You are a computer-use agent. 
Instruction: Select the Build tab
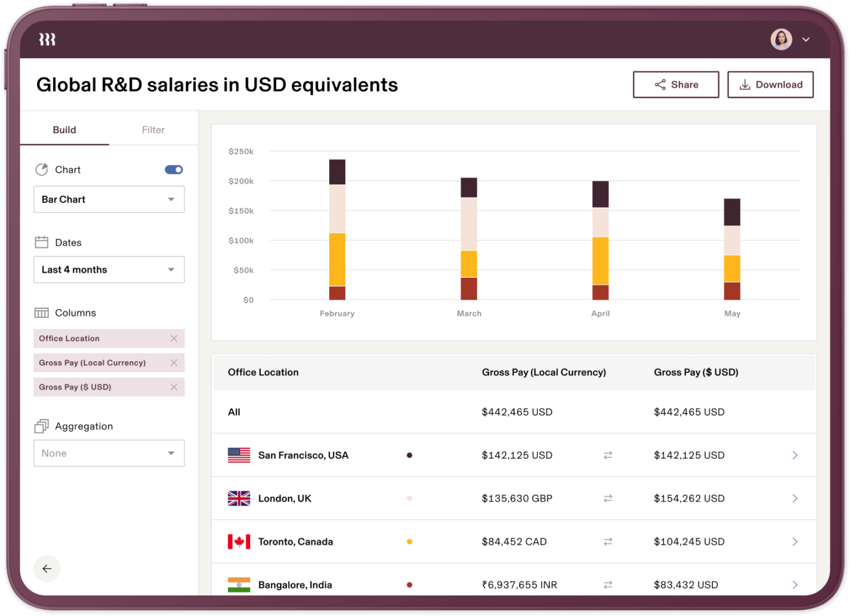[x=64, y=130]
